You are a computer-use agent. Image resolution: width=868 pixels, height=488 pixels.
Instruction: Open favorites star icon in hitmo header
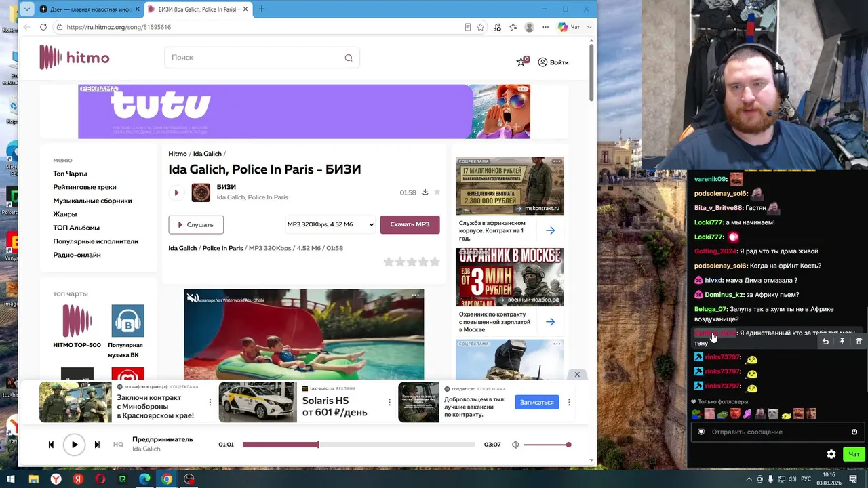point(521,62)
